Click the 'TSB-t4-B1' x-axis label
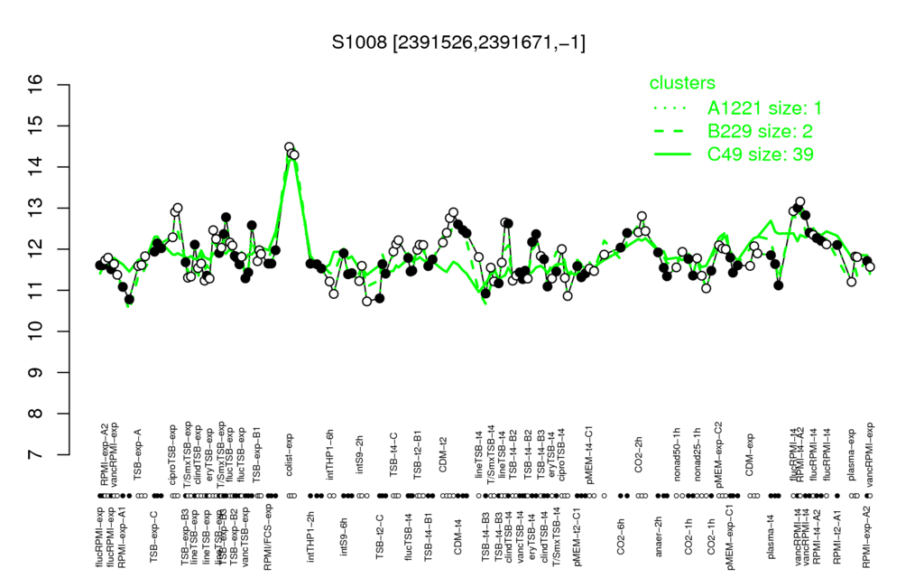The image size is (924, 578). click(429, 536)
